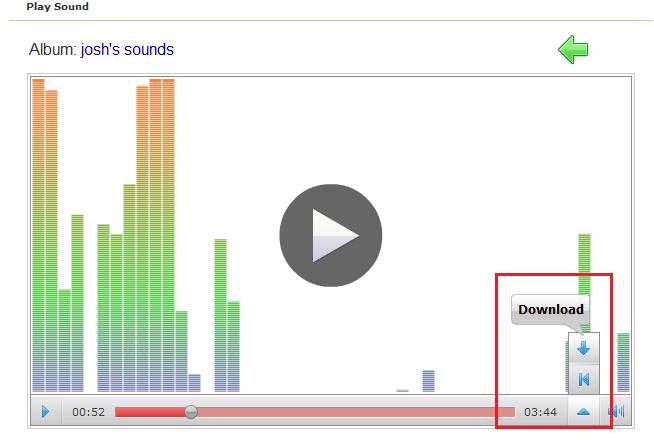Click the Download tooltip label
Image resolution: width=654 pixels, height=440 pixels.
click(x=550, y=309)
